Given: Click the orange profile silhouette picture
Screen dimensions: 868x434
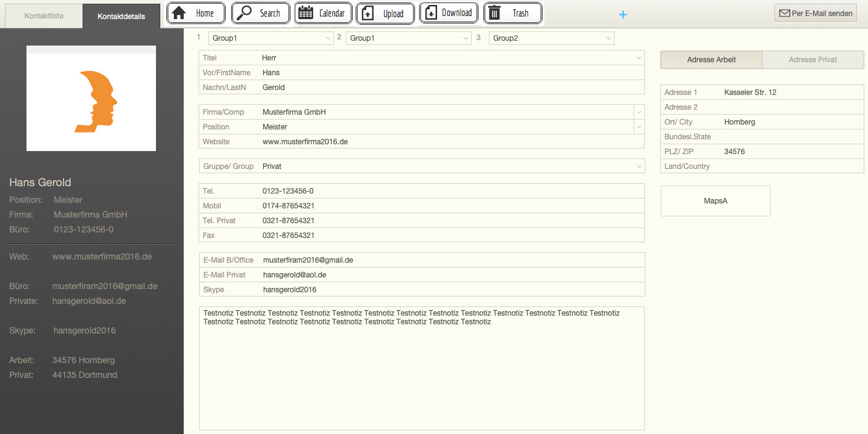Looking at the screenshot, I should [x=91, y=99].
